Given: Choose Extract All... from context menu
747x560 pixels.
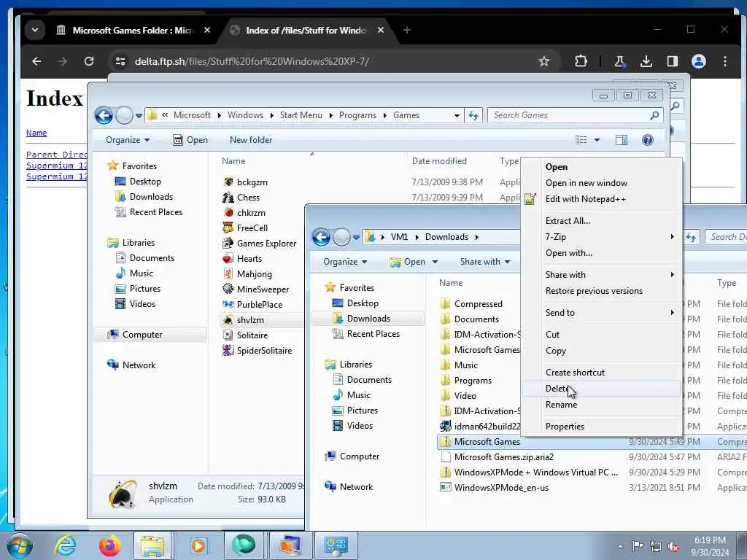Looking at the screenshot, I should pyautogui.click(x=601, y=220).
